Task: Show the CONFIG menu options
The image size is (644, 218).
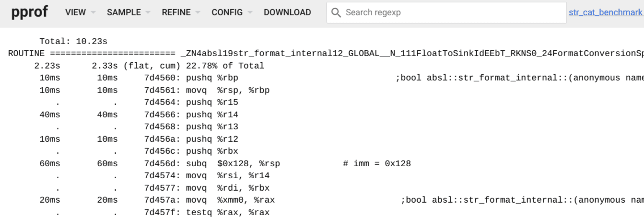Action: coord(232,12)
